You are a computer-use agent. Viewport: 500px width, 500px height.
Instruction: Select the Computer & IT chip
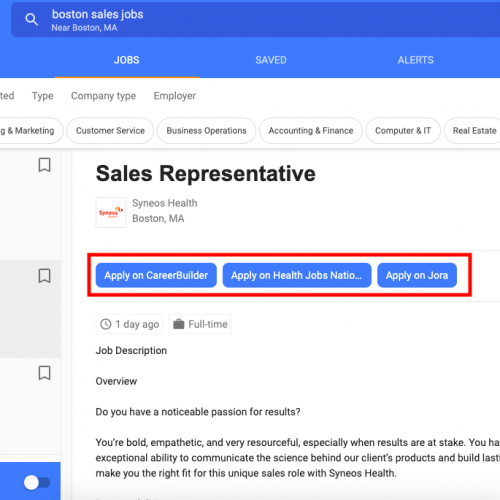(403, 131)
